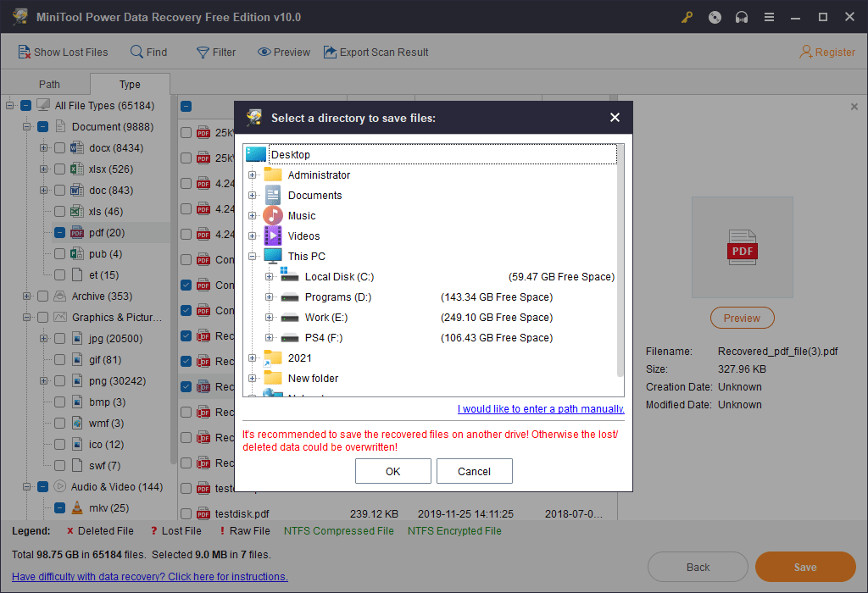Screen dimensions: 868x593
Task: Close the preview panel
Action: pos(854,106)
